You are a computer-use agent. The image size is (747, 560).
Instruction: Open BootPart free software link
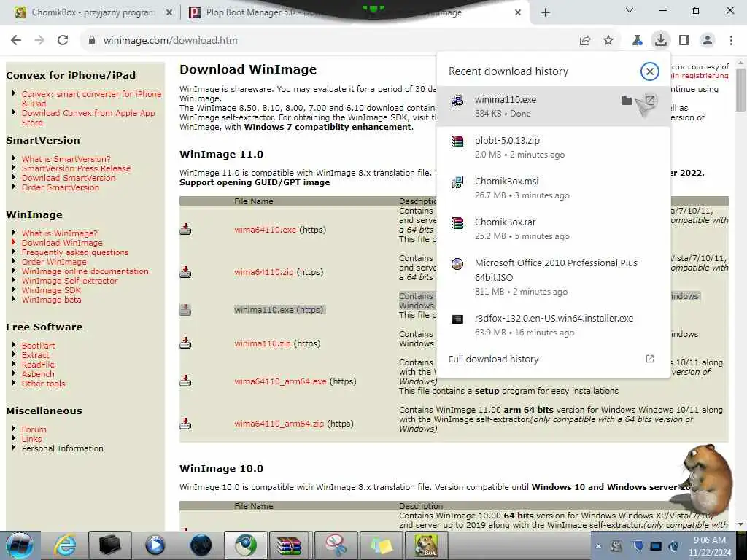pos(38,346)
